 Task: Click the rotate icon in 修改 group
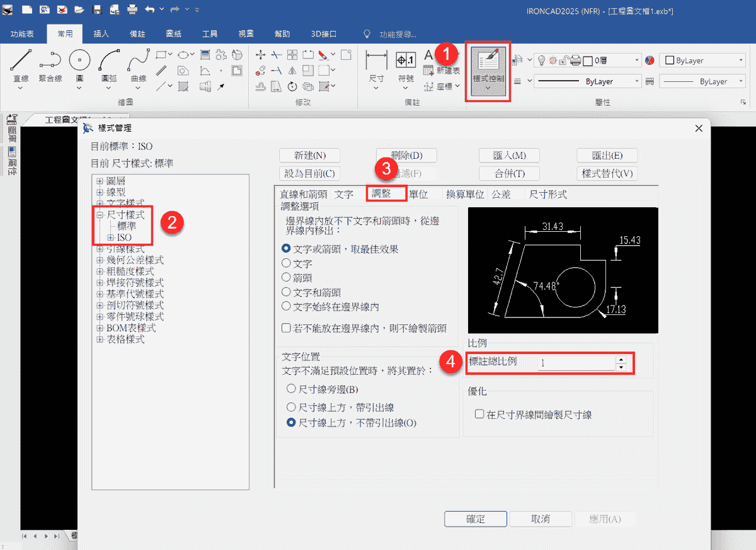point(292,86)
